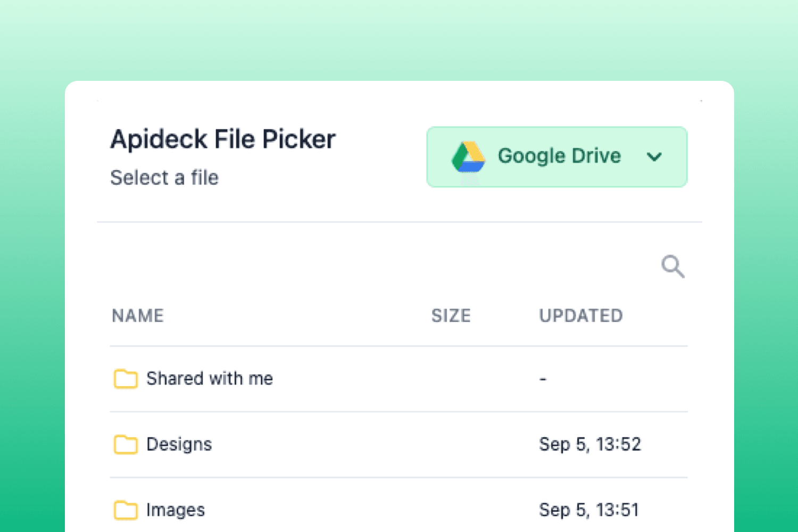
Task: Expand the chevron beside Google Drive
Action: [654, 157]
